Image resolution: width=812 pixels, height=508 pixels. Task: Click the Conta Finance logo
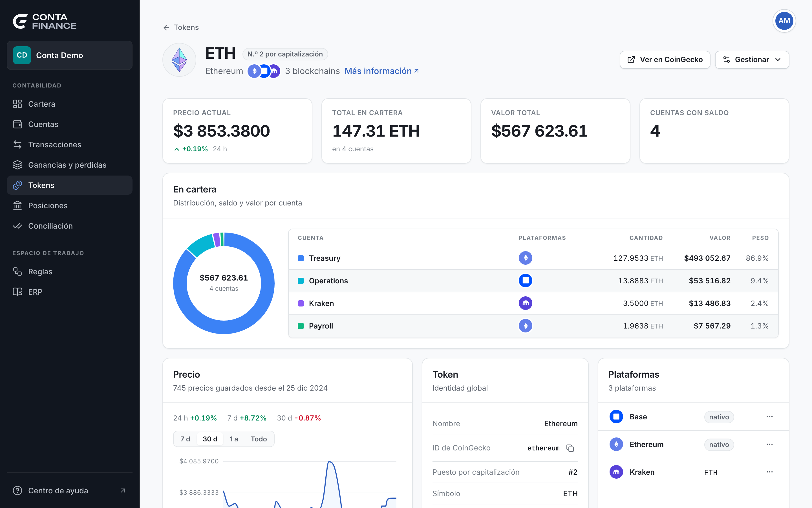point(45,21)
